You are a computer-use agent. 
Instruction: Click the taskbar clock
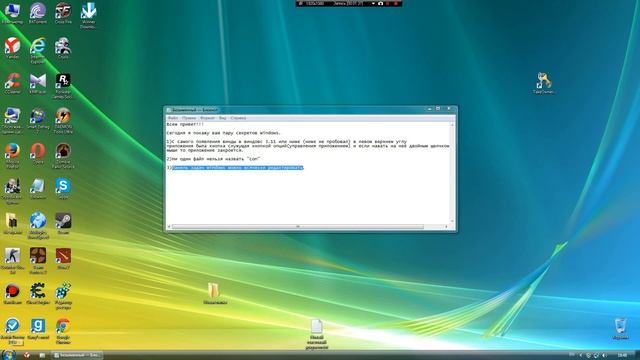[x=622, y=356]
